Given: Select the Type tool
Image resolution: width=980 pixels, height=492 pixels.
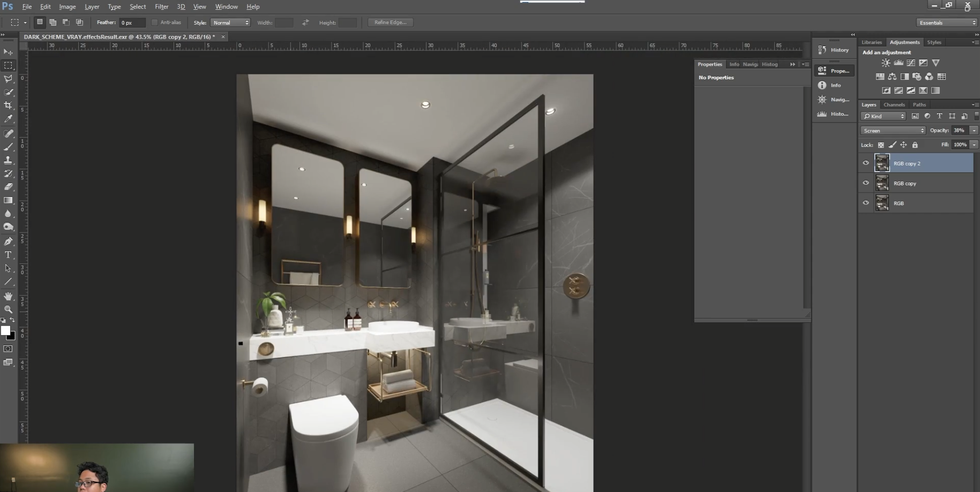Looking at the screenshot, I should point(8,254).
